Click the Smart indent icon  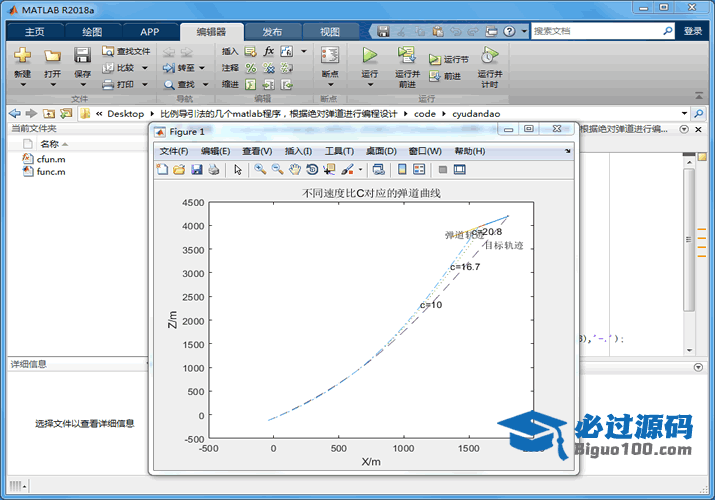(250, 84)
